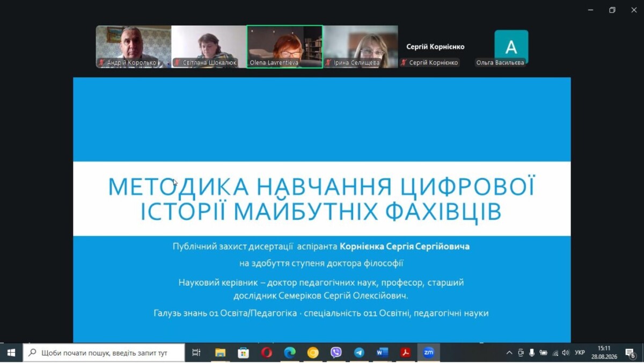Click the taskbar search box
This screenshot has width=644, height=363.
coord(104,353)
